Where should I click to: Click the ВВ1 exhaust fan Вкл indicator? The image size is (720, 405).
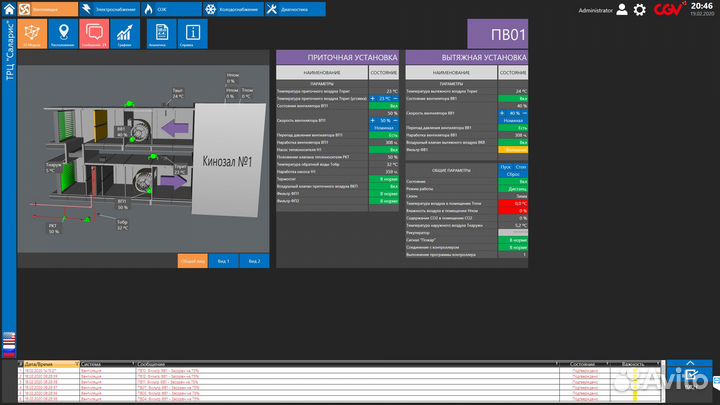pyautogui.click(x=513, y=98)
